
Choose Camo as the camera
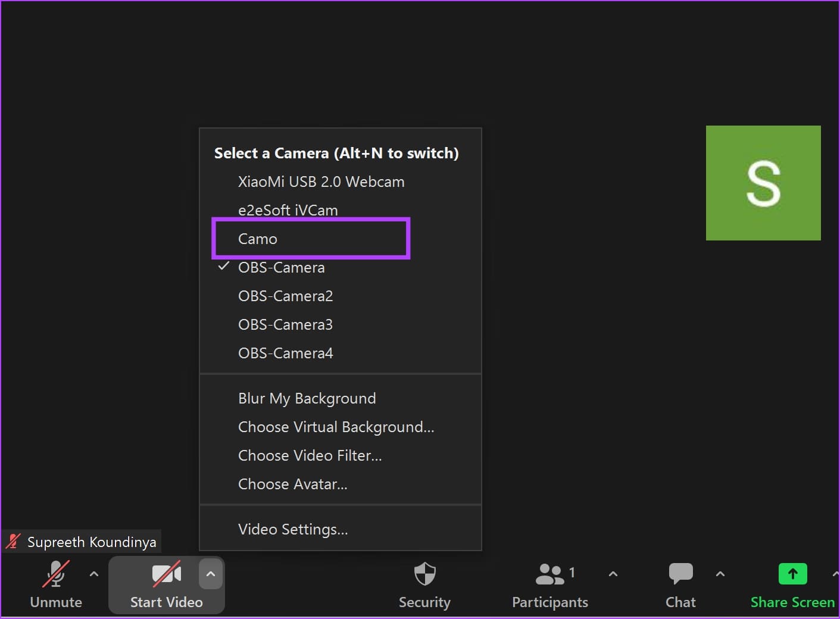point(341,239)
